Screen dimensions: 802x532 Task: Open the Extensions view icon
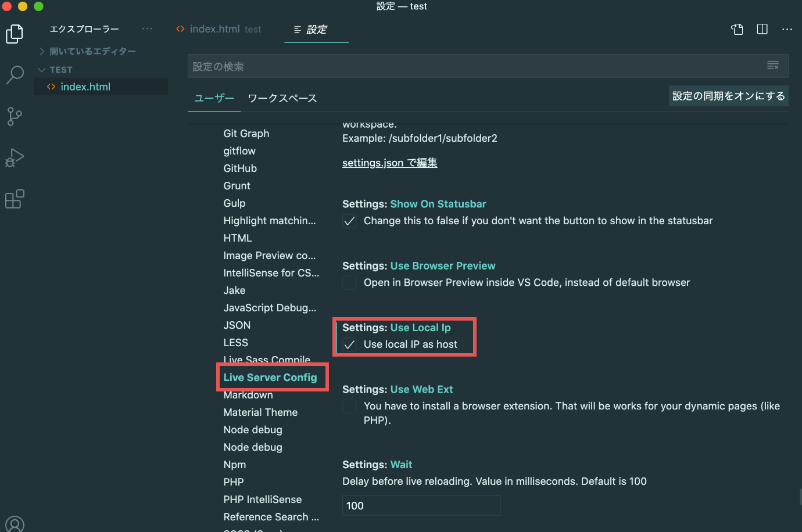[15, 199]
